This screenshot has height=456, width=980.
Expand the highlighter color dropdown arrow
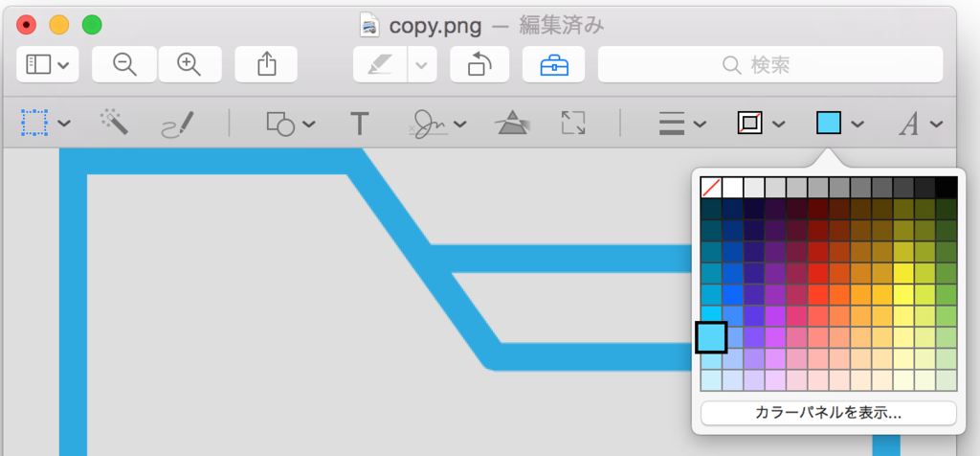click(422, 64)
